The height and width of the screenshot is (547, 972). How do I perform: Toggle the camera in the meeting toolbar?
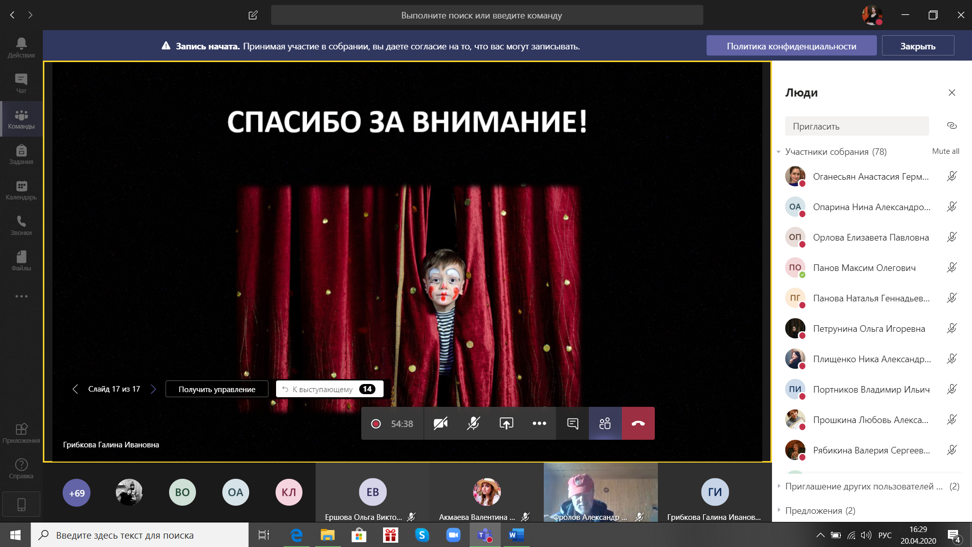click(440, 424)
